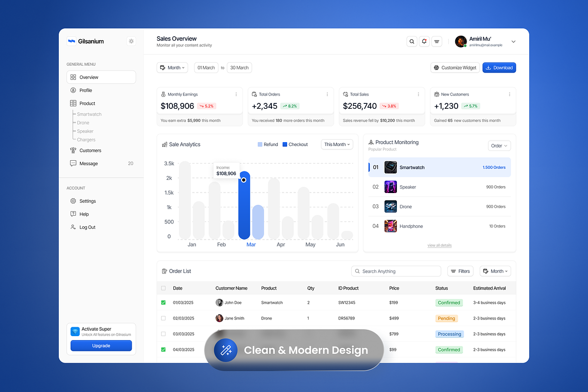Screen dimensions: 588x392
Task: Select Speaker submenu item
Action: click(x=85, y=131)
